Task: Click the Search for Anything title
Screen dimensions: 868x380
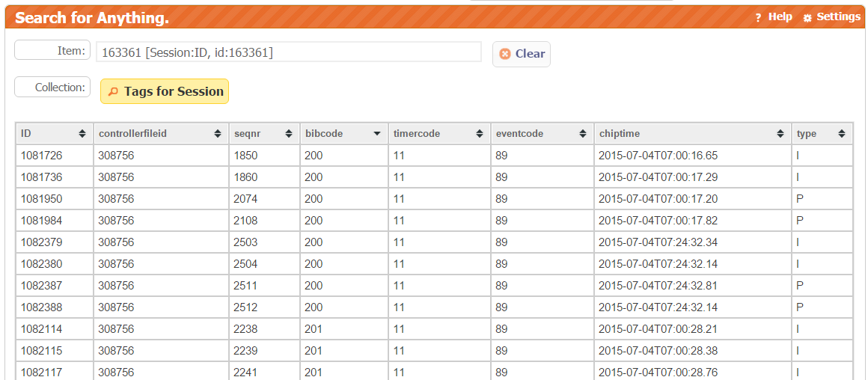Action: [92, 18]
